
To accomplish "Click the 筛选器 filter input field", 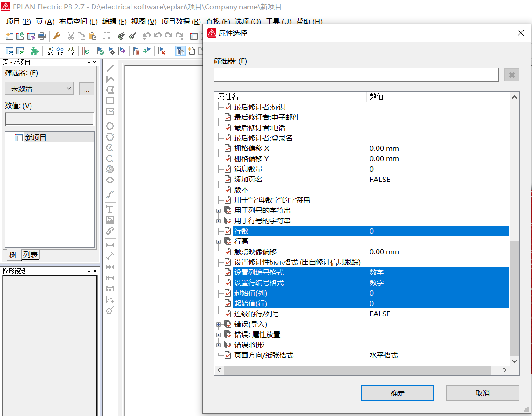I will click(355, 75).
